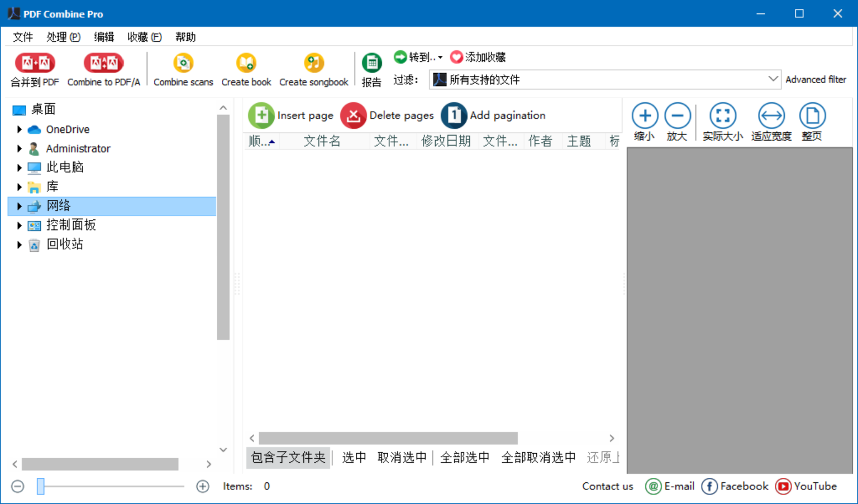Image resolution: width=858 pixels, height=504 pixels.
Task: Select 此电脑 in the tree
Action: pos(65,167)
